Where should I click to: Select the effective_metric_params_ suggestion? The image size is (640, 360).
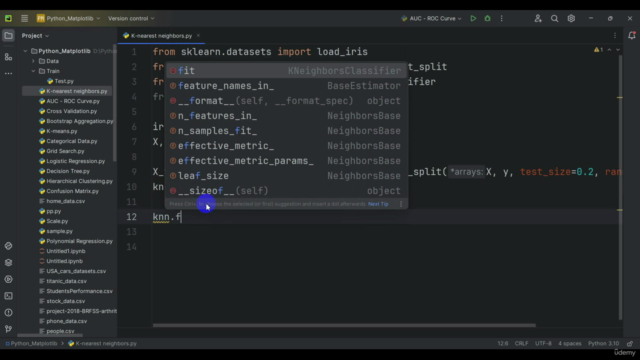[x=286, y=161]
